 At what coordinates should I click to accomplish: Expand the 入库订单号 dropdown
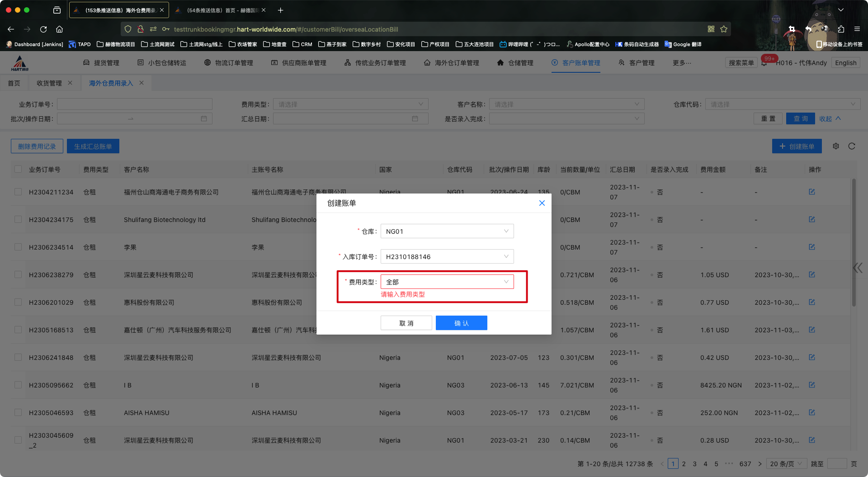(447, 256)
